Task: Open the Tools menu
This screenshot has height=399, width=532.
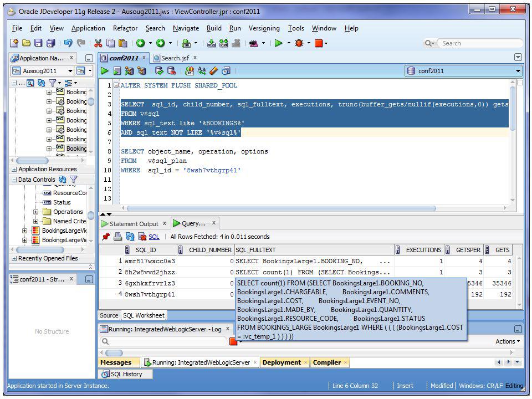Action: pos(296,28)
